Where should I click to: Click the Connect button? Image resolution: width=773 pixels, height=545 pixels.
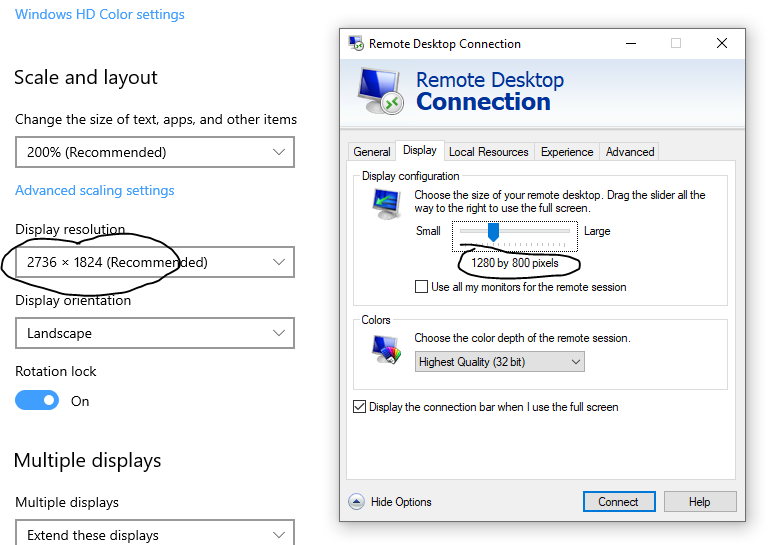click(x=619, y=502)
